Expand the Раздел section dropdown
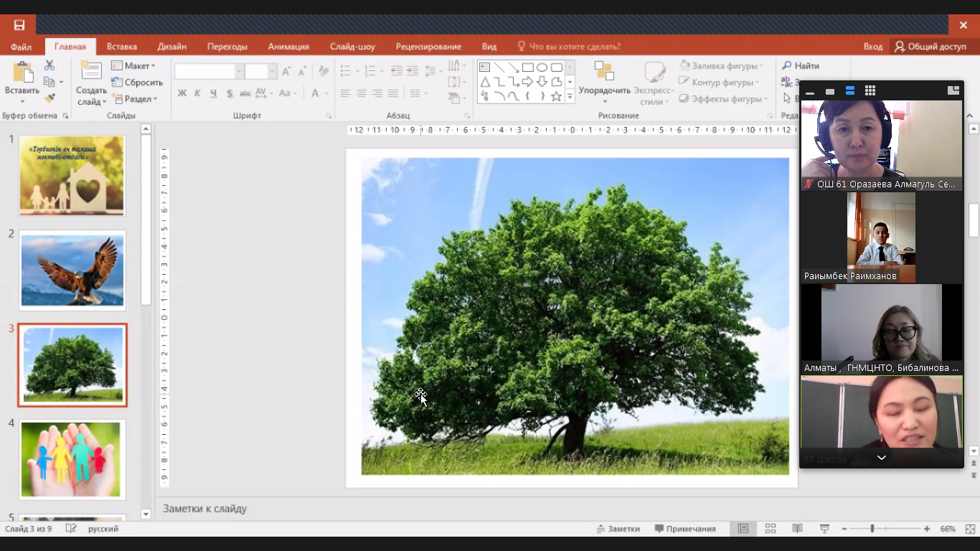Viewport: 980px width, 551px height. point(136,99)
